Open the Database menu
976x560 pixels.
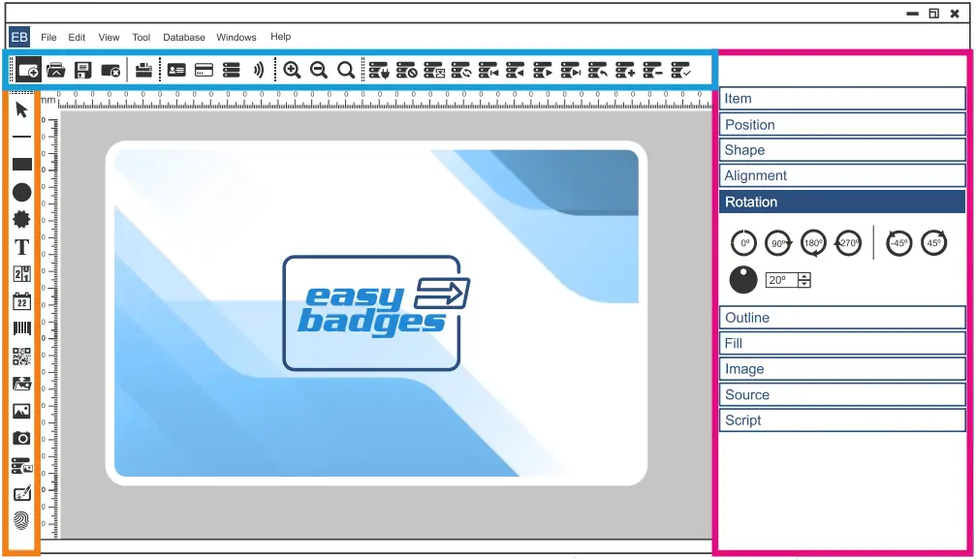coord(183,37)
